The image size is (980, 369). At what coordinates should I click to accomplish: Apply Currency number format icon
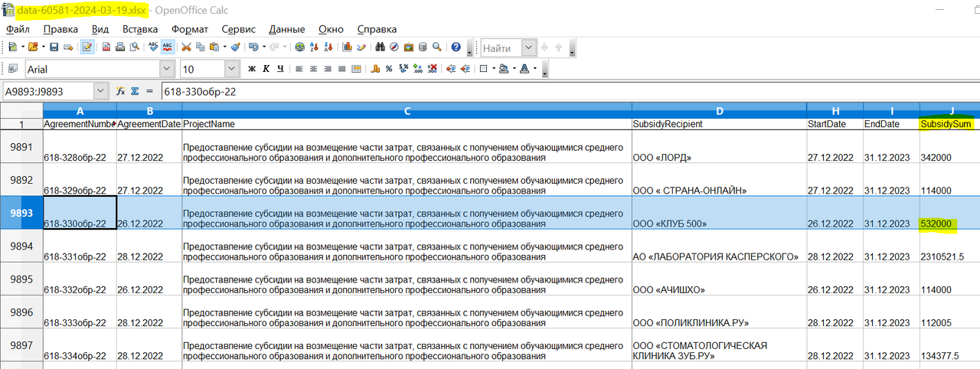click(x=375, y=69)
